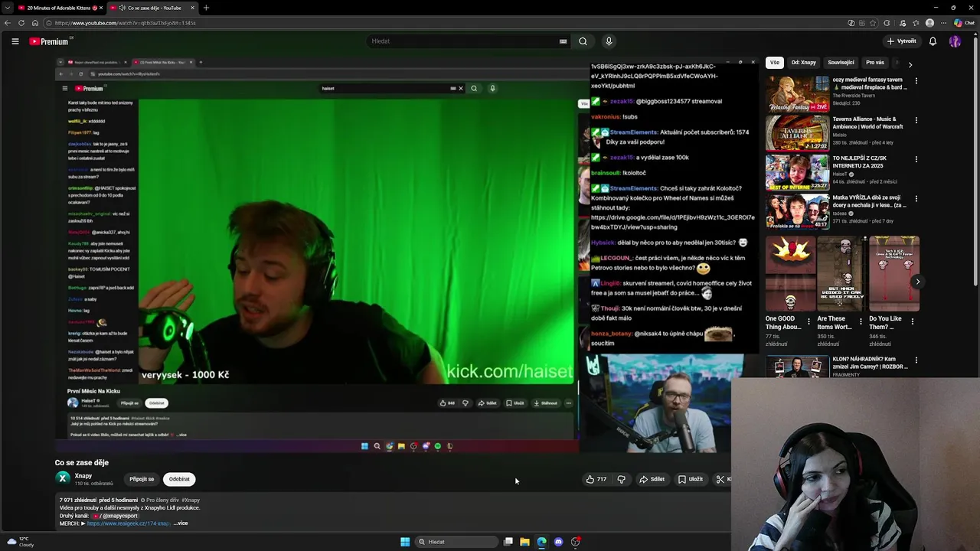Open options menu for Matka VYŘÍZLA video

tap(916, 199)
